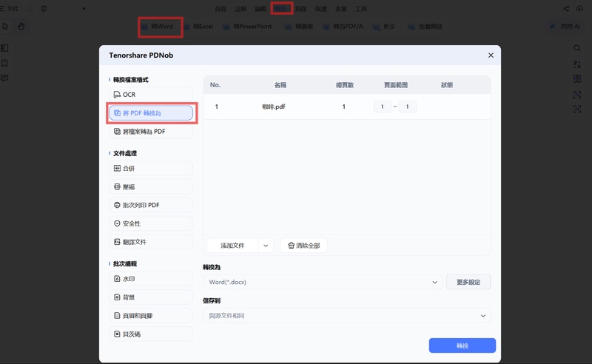Switch to the 頁面 page tab
592x364 pixels.
(301, 9)
